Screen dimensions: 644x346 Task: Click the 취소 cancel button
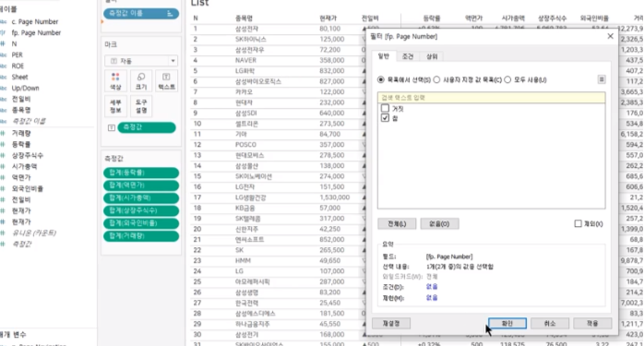coord(550,324)
